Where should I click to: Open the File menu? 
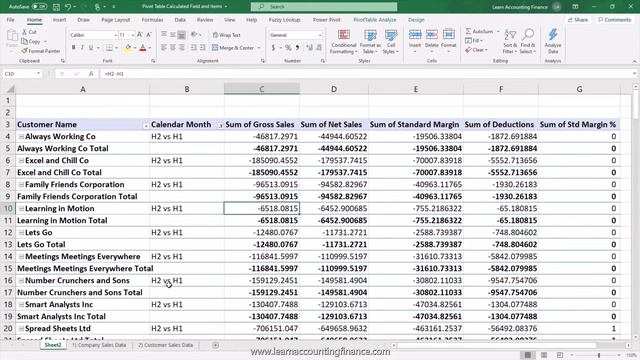(10, 20)
